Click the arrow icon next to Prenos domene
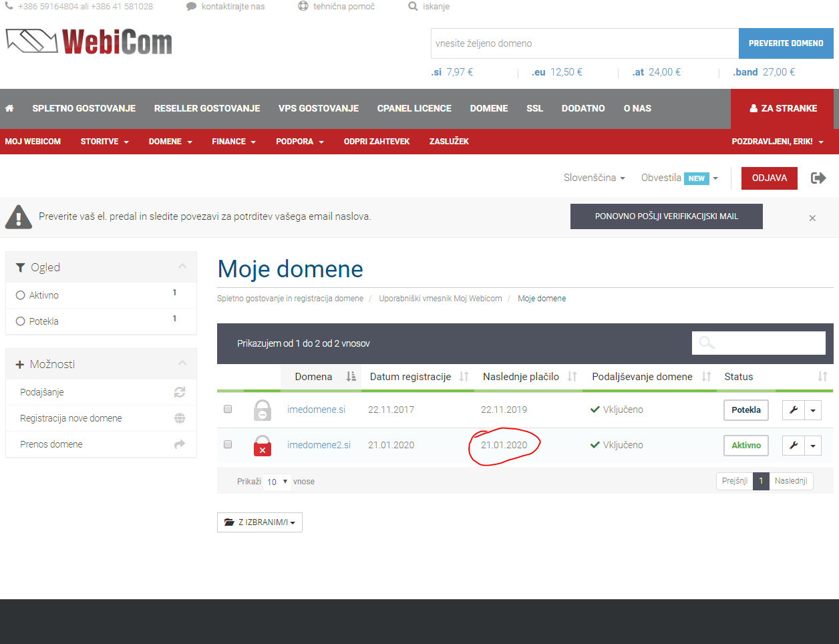Image resolution: width=839 pixels, height=644 pixels. tap(180, 444)
